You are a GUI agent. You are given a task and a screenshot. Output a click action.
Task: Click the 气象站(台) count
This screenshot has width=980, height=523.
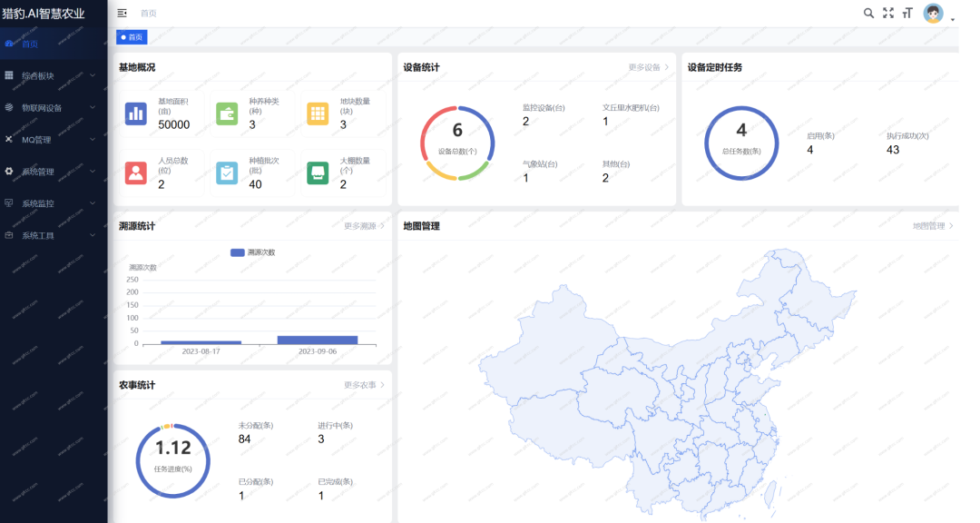point(525,178)
